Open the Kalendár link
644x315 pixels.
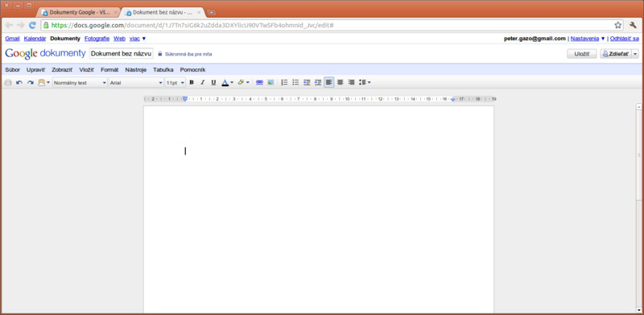(35, 38)
